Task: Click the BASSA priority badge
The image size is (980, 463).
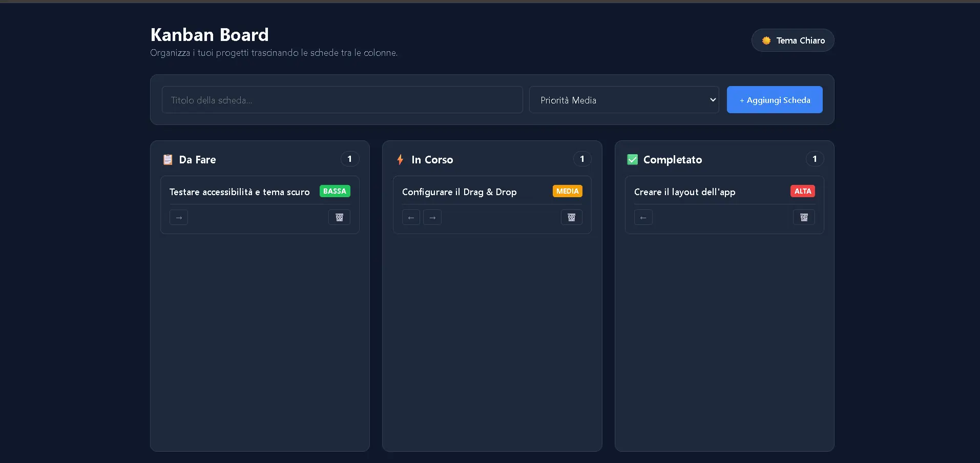Action: click(335, 191)
